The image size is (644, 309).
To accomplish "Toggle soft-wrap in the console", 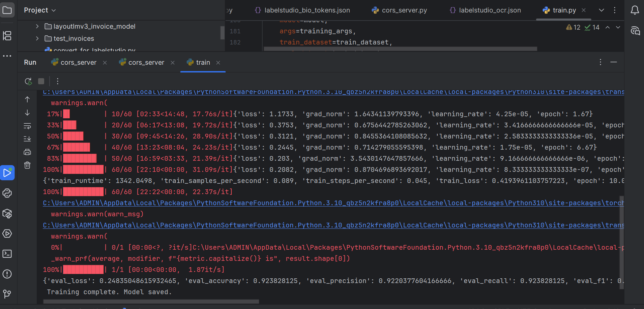I will pyautogui.click(x=27, y=126).
